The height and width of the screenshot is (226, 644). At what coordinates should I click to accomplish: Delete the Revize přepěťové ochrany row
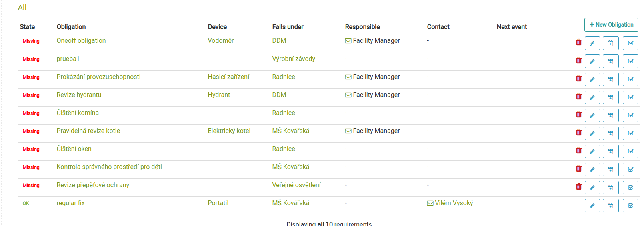[578, 186]
